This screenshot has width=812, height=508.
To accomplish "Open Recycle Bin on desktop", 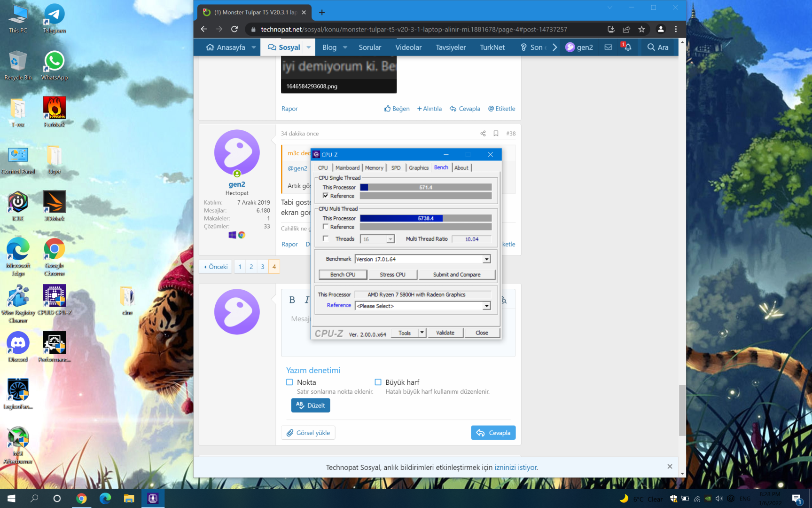I will click(x=18, y=66).
